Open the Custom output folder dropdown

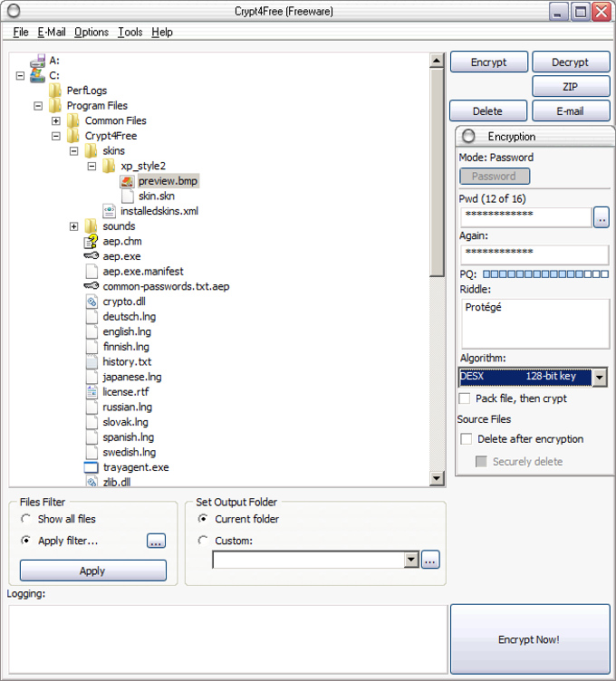tap(411, 560)
